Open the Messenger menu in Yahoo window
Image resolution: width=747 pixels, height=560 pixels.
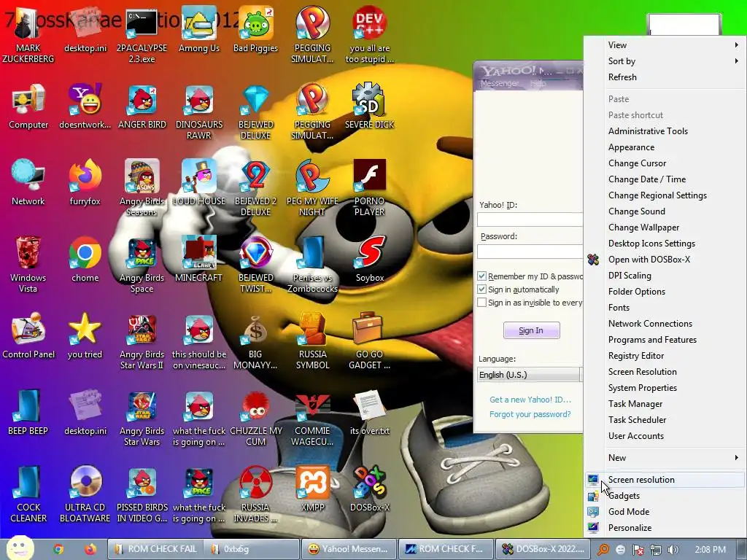(x=499, y=83)
